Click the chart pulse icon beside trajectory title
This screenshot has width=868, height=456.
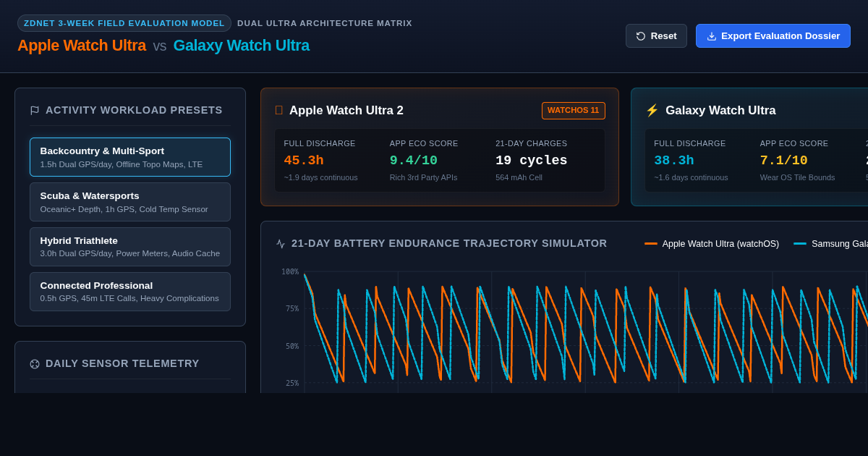[x=281, y=244]
